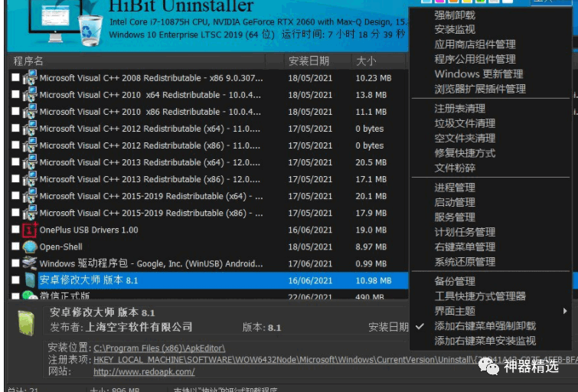Click the Windows 驱动程序包 installer icon
The image size is (578, 392).
coord(30,263)
